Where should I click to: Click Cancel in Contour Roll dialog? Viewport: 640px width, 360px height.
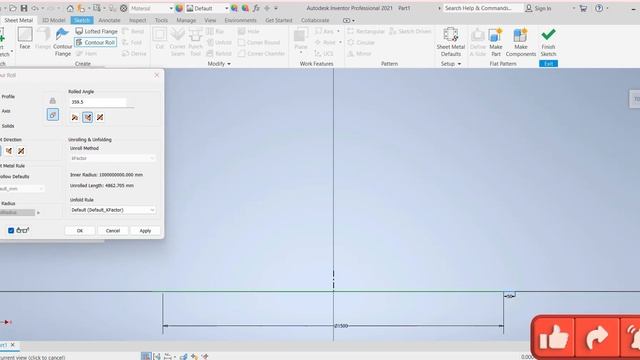tap(113, 231)
